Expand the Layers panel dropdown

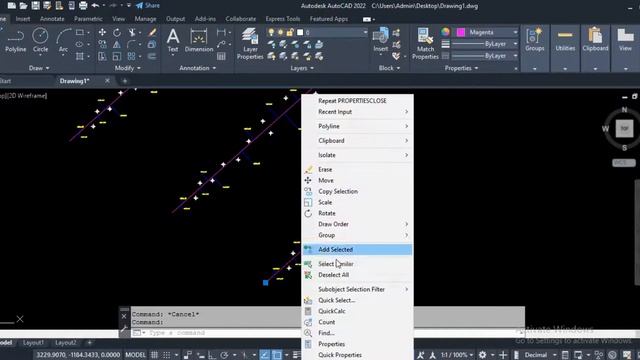point(302,68)
